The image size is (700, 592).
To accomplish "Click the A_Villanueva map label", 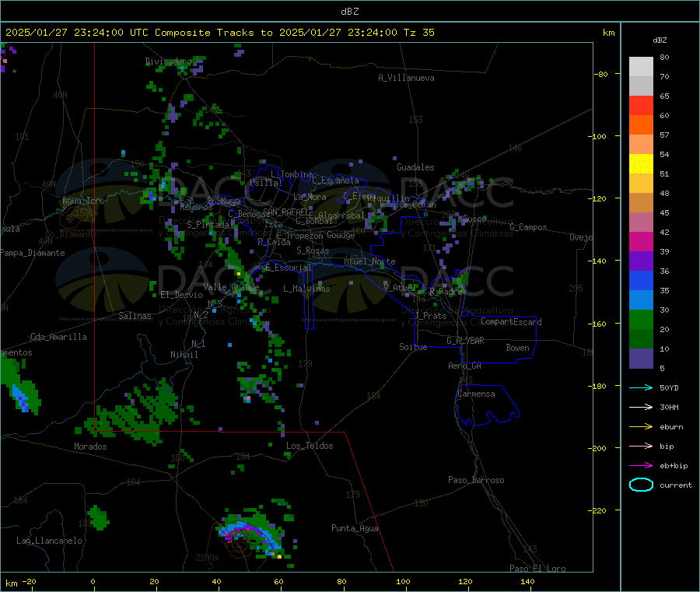I will (x=406, y=78).
